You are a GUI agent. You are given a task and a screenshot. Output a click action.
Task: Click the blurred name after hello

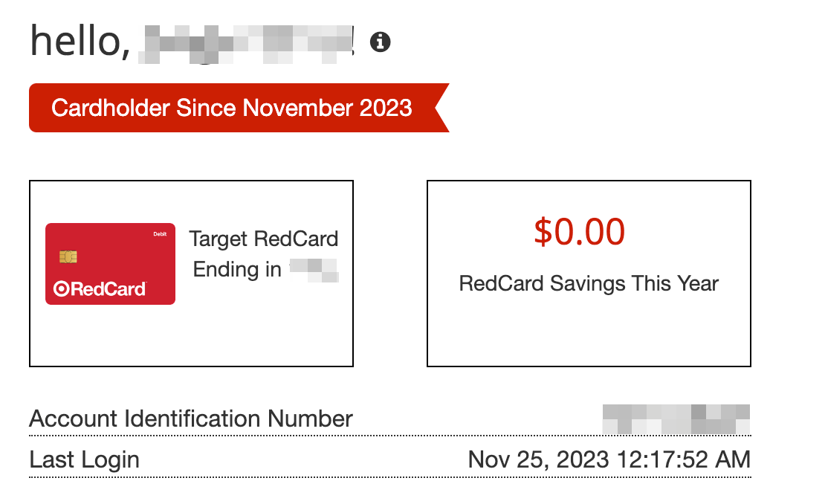pos(248,43)
